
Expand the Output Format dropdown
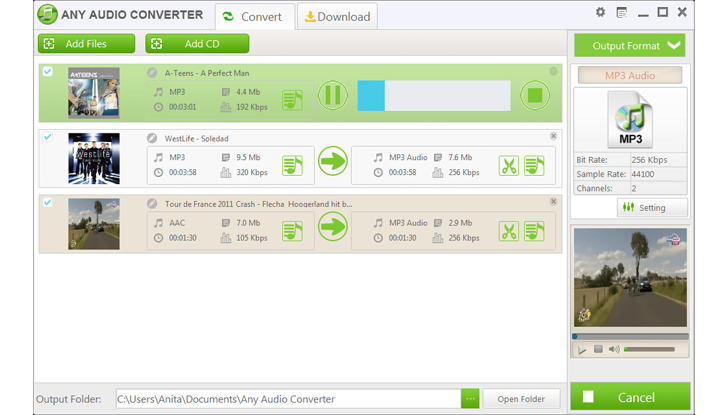click(630, 45)
